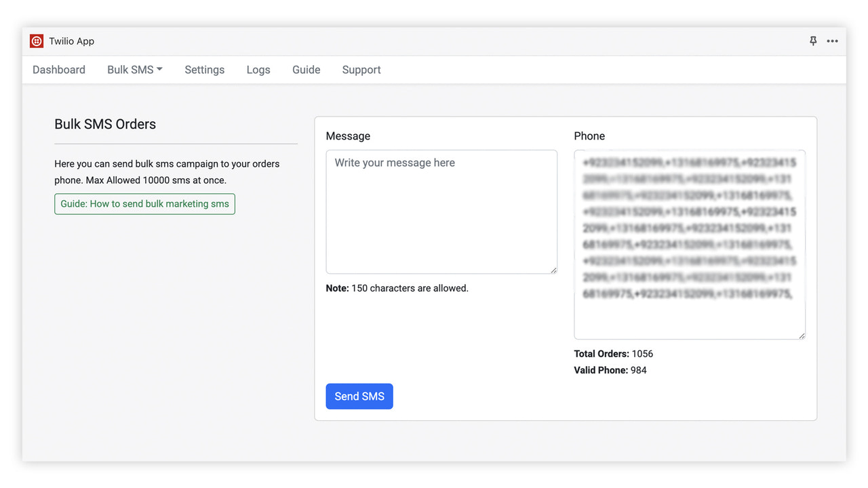Click the Send SMS button
Image resolution: width=868 pixels, height=488 pixels.
[x=359, y=396]
